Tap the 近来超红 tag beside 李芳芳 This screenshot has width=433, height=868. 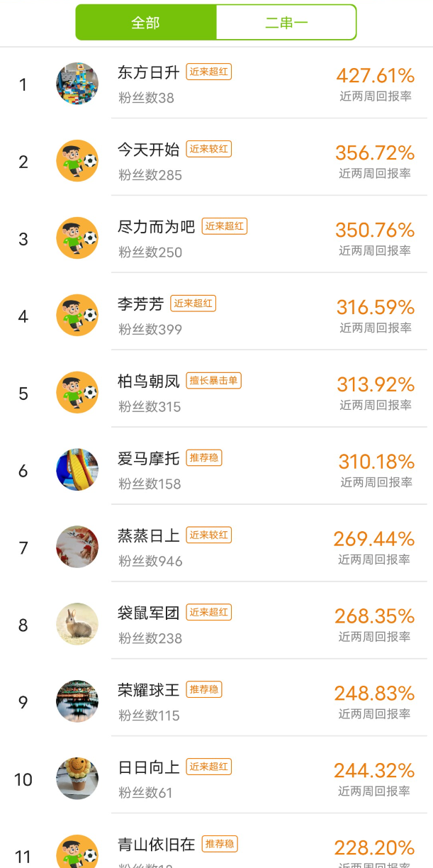[193, 304]
